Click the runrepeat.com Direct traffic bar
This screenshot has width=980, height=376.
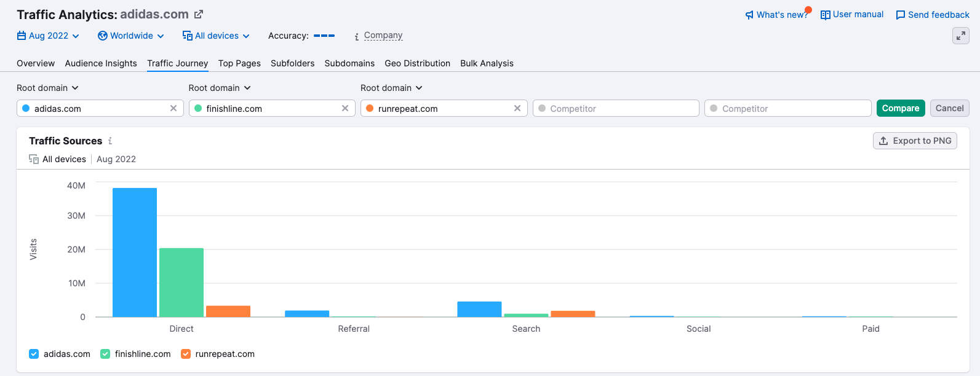click(228, 311)
